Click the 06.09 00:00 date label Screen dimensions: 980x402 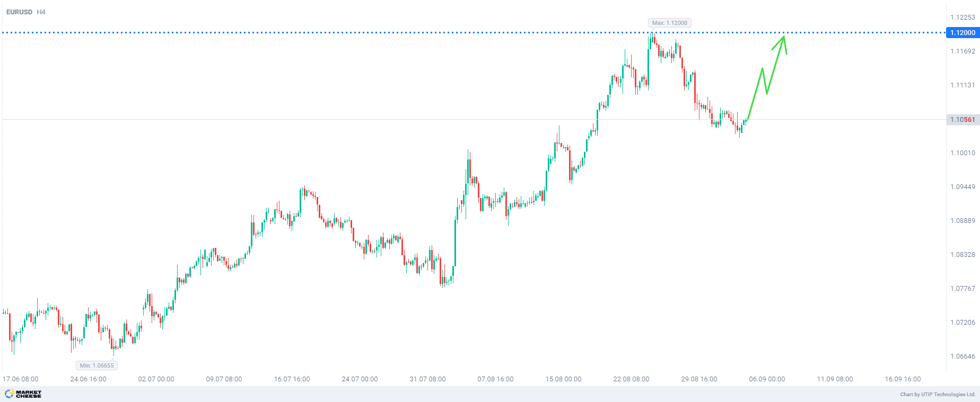(x=767, y=379)
